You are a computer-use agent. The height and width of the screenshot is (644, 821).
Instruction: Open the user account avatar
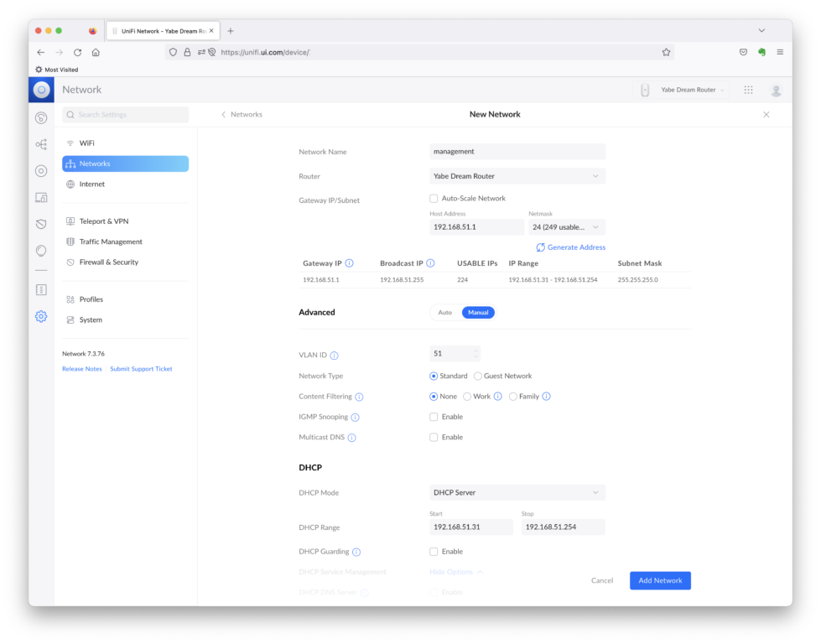click(776, 90)
